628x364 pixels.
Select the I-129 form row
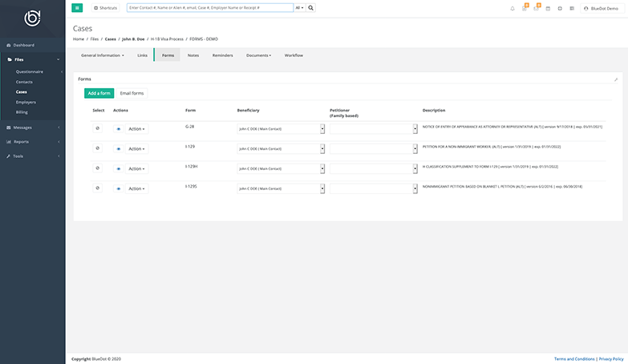click(x=97, y=148)
